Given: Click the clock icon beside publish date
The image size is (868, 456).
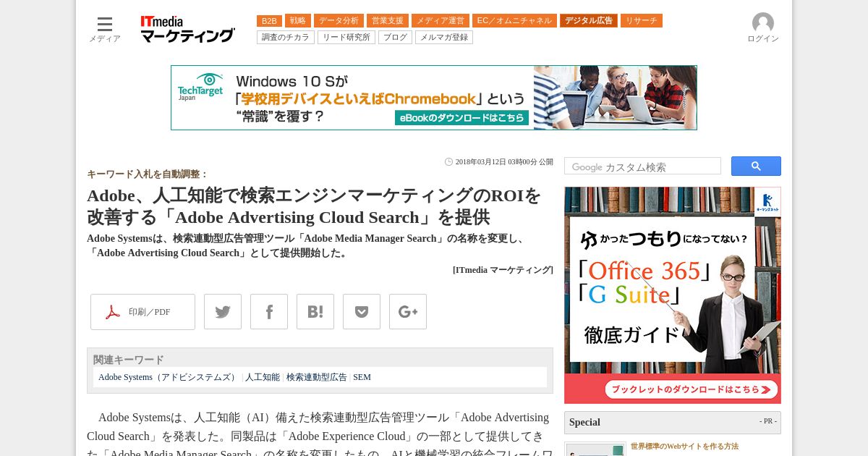Looking at the screenshot, I should [448, 162].
